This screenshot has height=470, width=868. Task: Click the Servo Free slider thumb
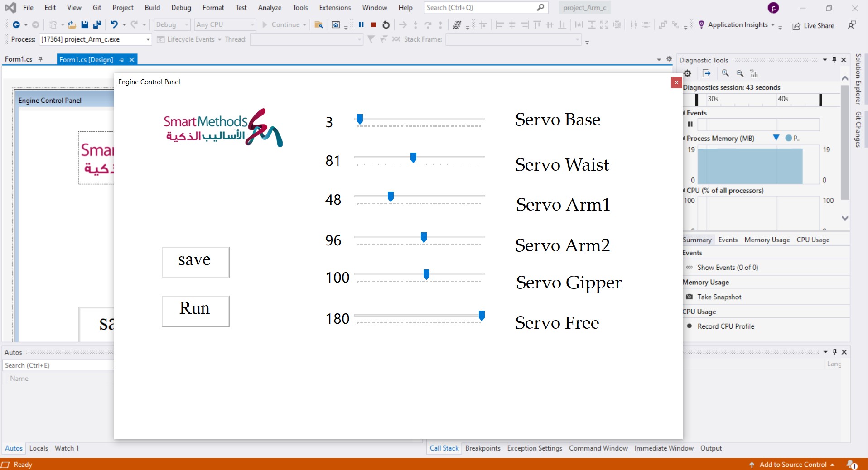(482, 316)
